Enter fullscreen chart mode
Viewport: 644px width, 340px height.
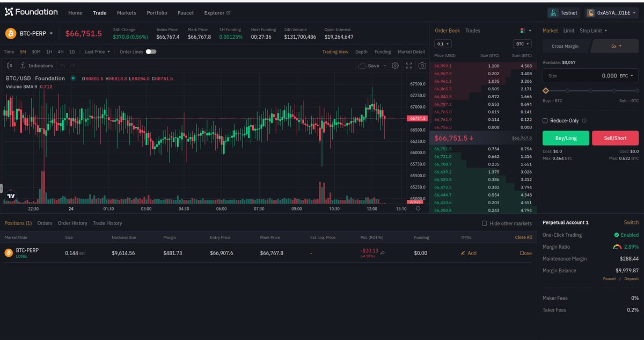point(409,66)
